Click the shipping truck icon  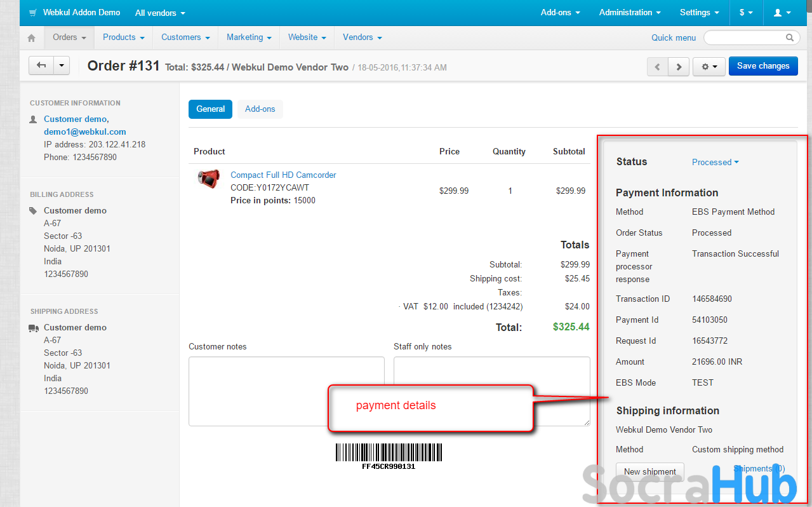[34, 327]
